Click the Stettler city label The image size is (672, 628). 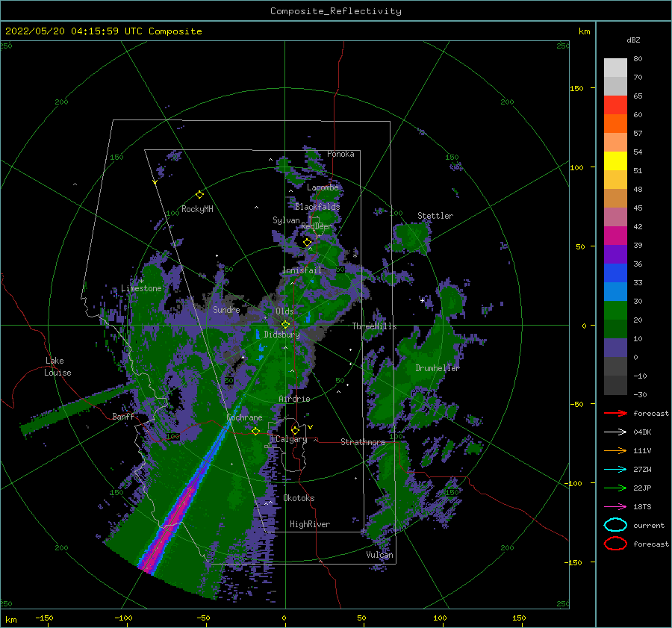(x=435, y=216)
